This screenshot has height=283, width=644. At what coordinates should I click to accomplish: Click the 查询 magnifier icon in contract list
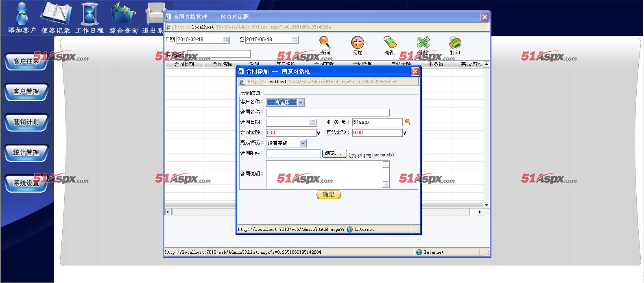[x=325, y=46]
